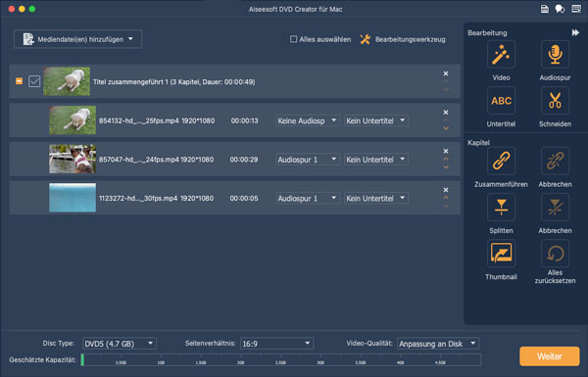Open Video-Qualität Anpassung an Disk dropdown
Image resolution: width=588 pixels, height=377 pixels.
(438, 344)
